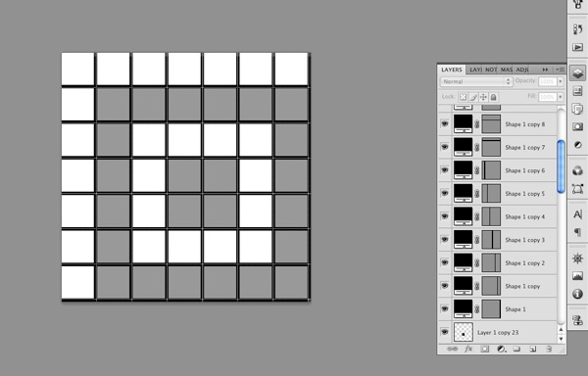Switch to the ADJ panel tab
588x376 pixels.
pyautogui.click(x=522, y=70)
